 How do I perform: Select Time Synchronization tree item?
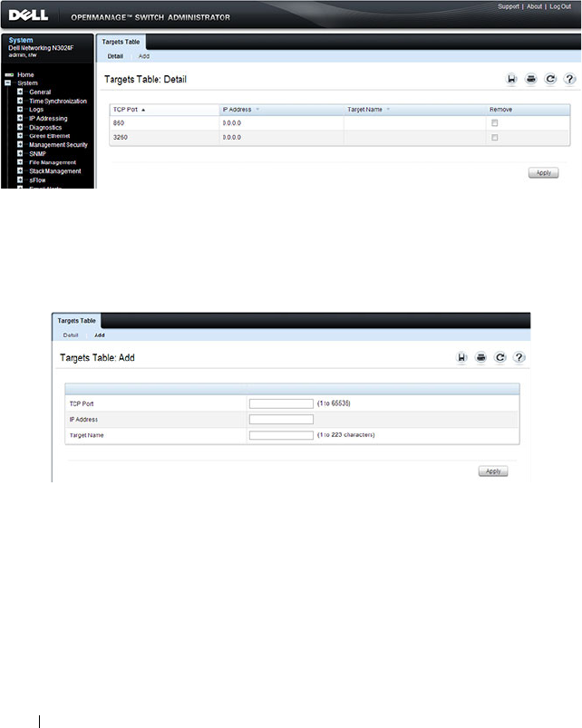tap(58, 101)
